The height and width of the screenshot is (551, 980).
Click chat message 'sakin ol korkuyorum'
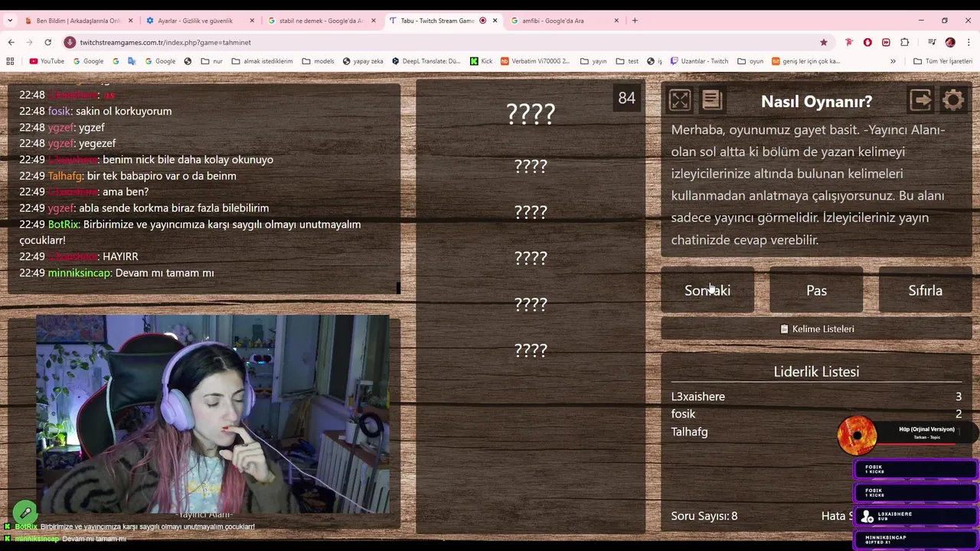[x=123, y=111]
